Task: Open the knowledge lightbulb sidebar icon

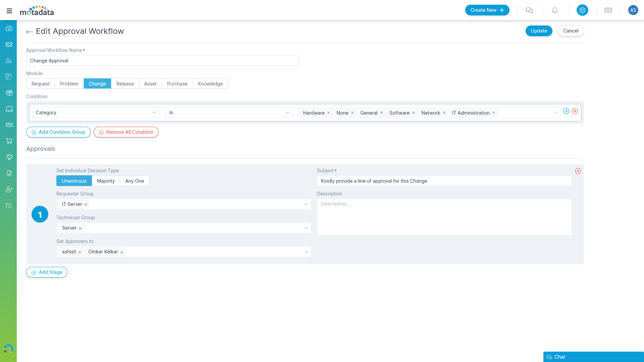Action: point(9,157)
